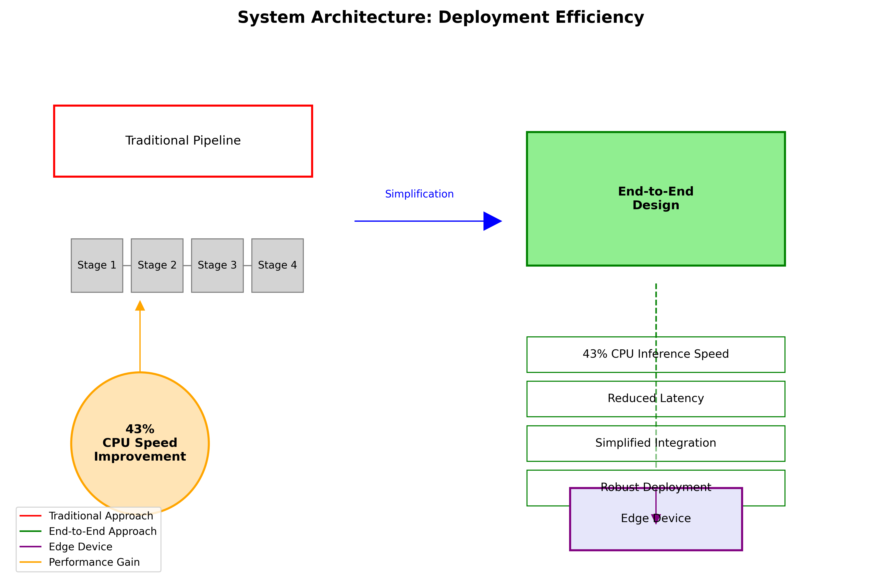Select the Stage 3 box
This screenshot has width=882, height=588.
(217, 266)
